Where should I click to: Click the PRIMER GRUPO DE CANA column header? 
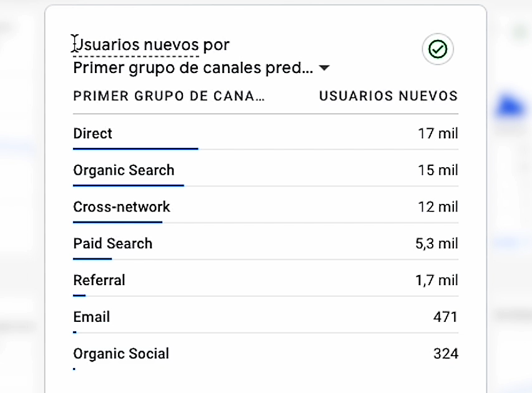pyautogui.click(x=169, y=96)
